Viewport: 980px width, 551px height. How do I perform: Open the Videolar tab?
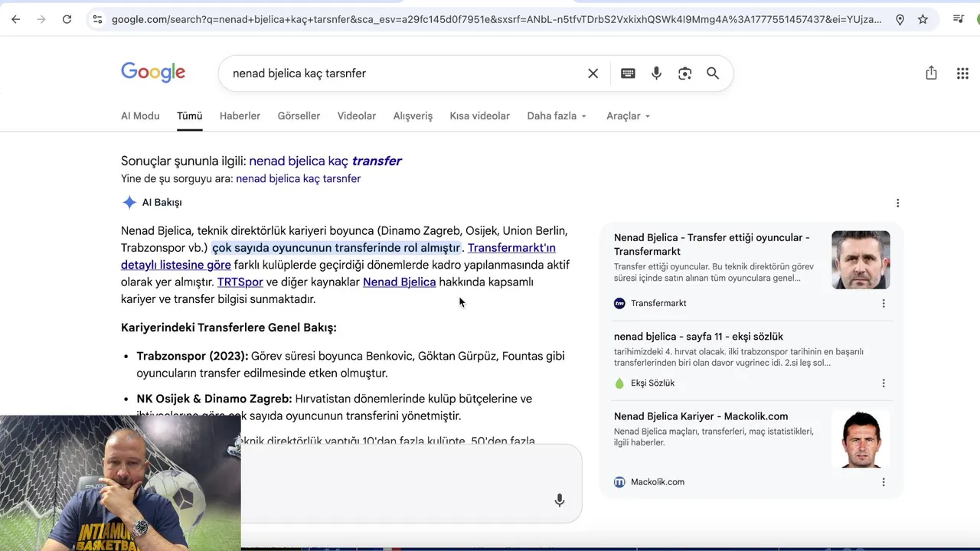pyautogui.click(x=357, y=116)
